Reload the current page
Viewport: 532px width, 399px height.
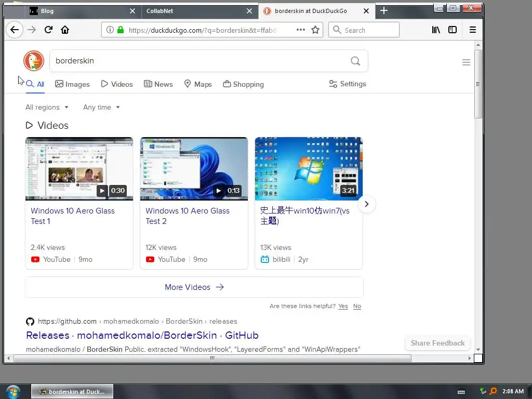pos(48,30)
